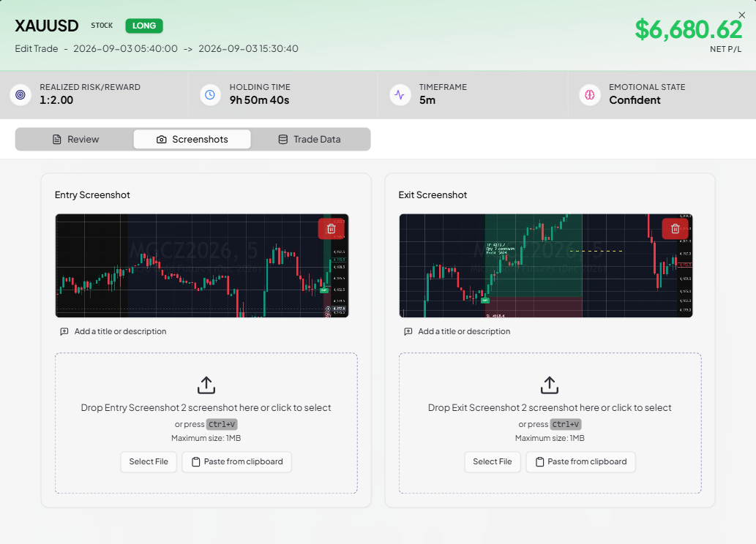This screenshot has width=756, height=544.
Task: Click Paste from clipboard for exit screenshot
Action: [x=580, y=461]
